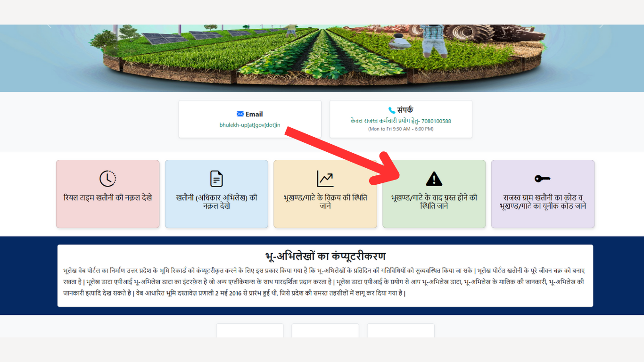644x362 pixels.
Task: Open राजस्व ग्राम खतौनी का कोड card text
Action: (543, 202)
